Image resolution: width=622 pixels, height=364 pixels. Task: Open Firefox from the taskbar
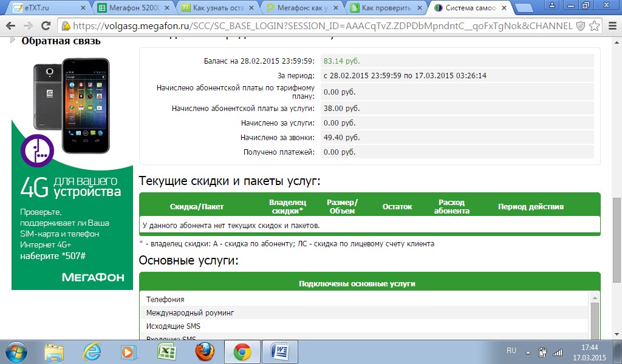coord(205,352)
